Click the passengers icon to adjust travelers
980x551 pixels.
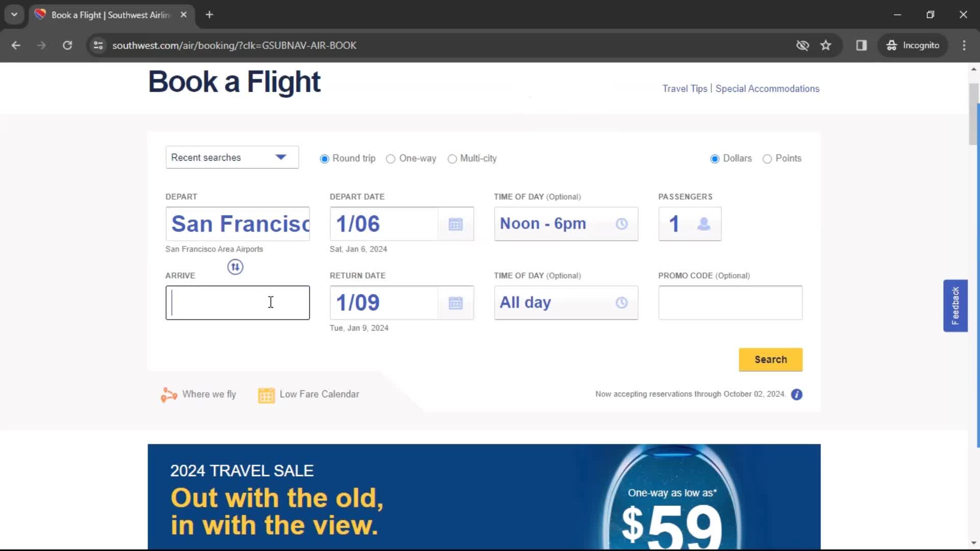704,224
